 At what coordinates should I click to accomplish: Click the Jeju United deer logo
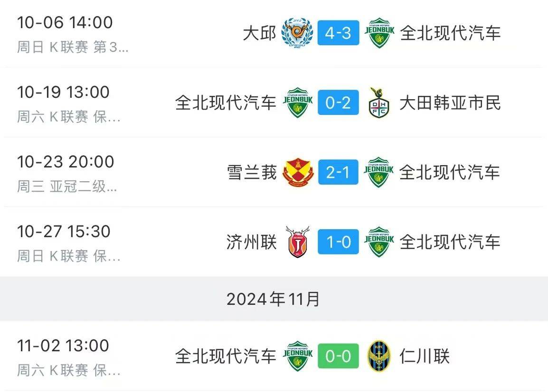point(296,242)
